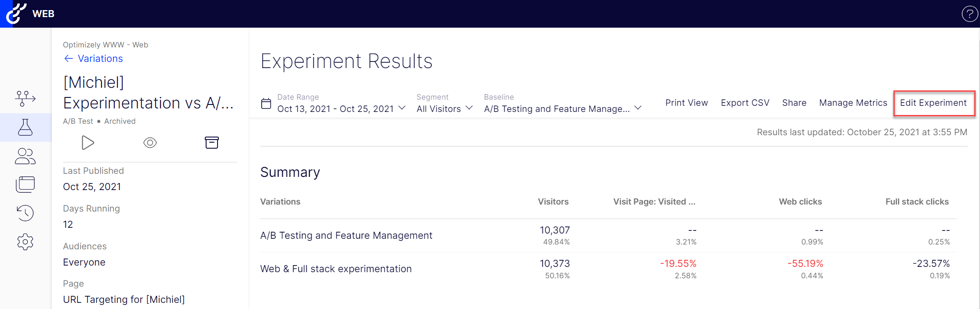Click the 'Optimizely WWW - Web' project name
The height and width of the screenshot is (309, 980).
pos(105,45)
